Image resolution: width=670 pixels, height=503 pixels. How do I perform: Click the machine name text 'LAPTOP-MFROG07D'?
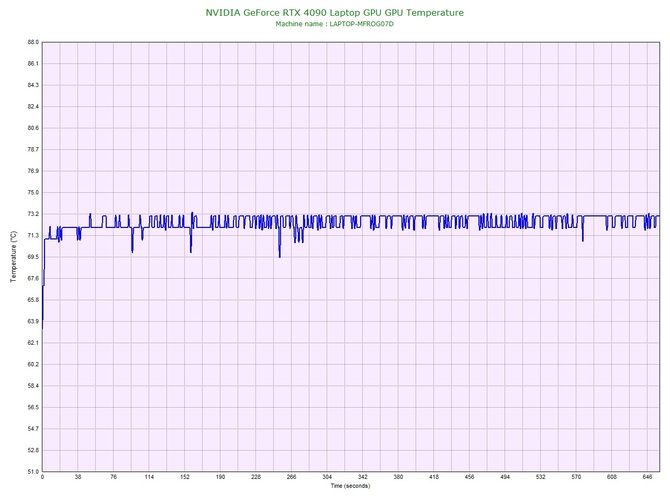361,24
